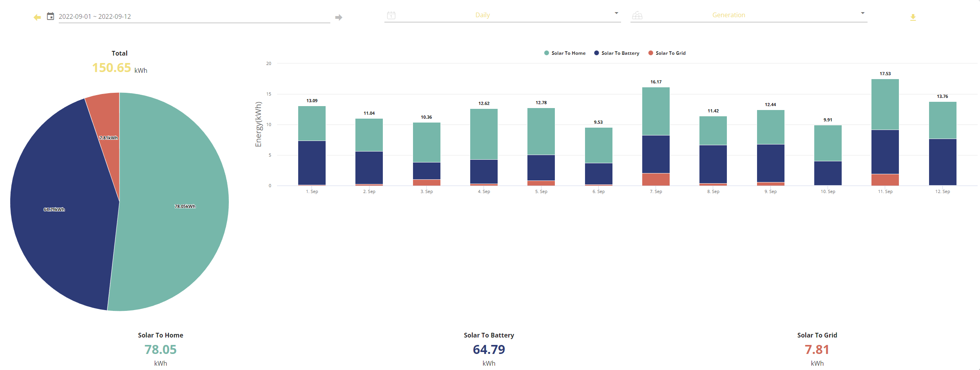Viewport: 980px width, 370px height.
Task: Click the Energy(kWh) axis title
Action: [258, 125]
